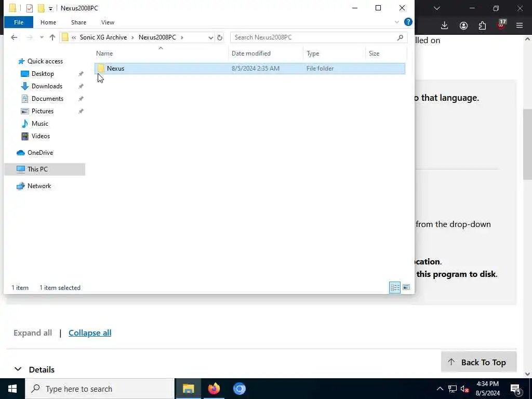The image size is (532, 399).
Task: Go up one folder level arrow
Action: [x=52, y=37]
